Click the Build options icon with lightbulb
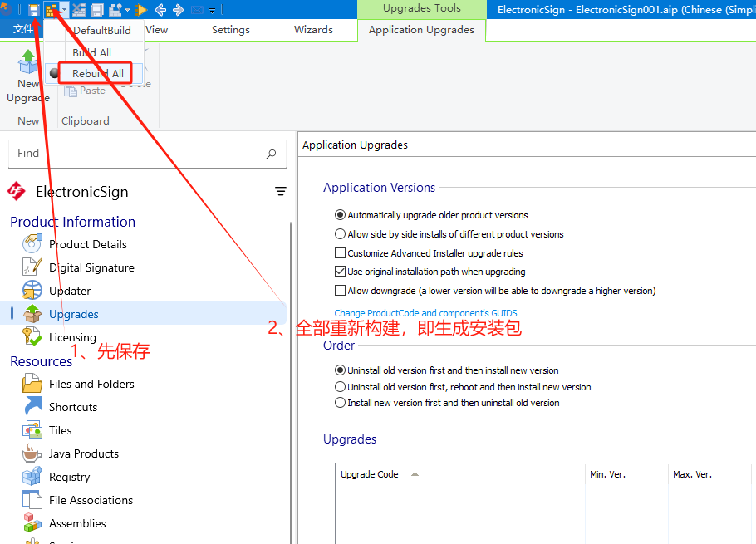This screenshot has height=544, width=756. click(x=115, y=10)
